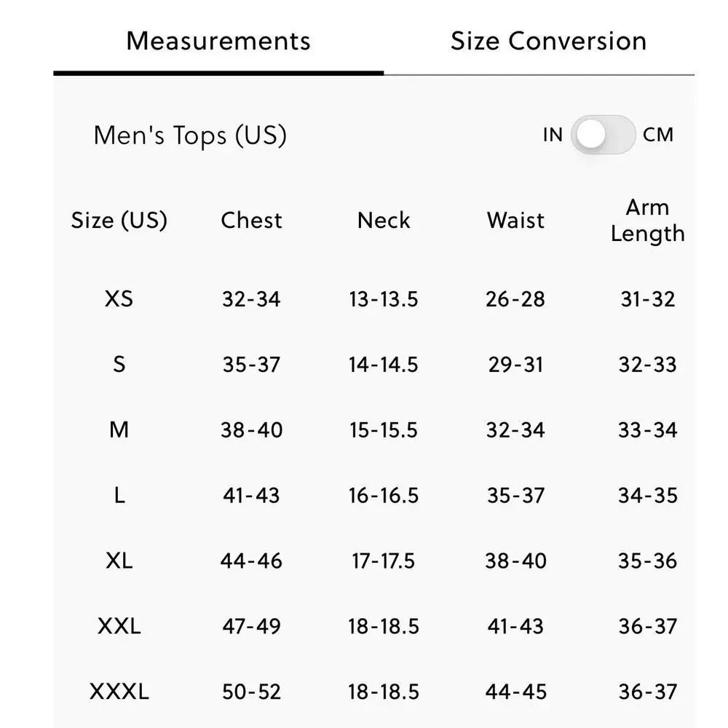Switch to the Size Conversion tab
This screenshot has height=728, width=728.
[548, 41]
